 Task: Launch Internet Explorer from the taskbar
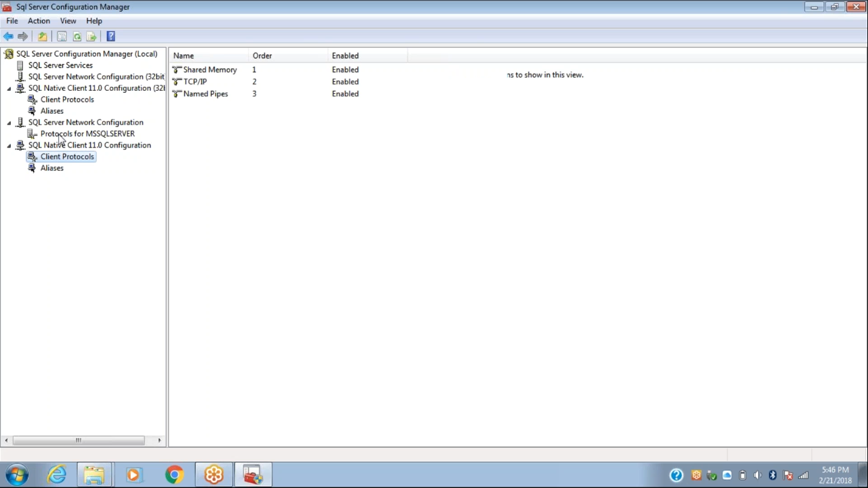click(x=57, y=475)
